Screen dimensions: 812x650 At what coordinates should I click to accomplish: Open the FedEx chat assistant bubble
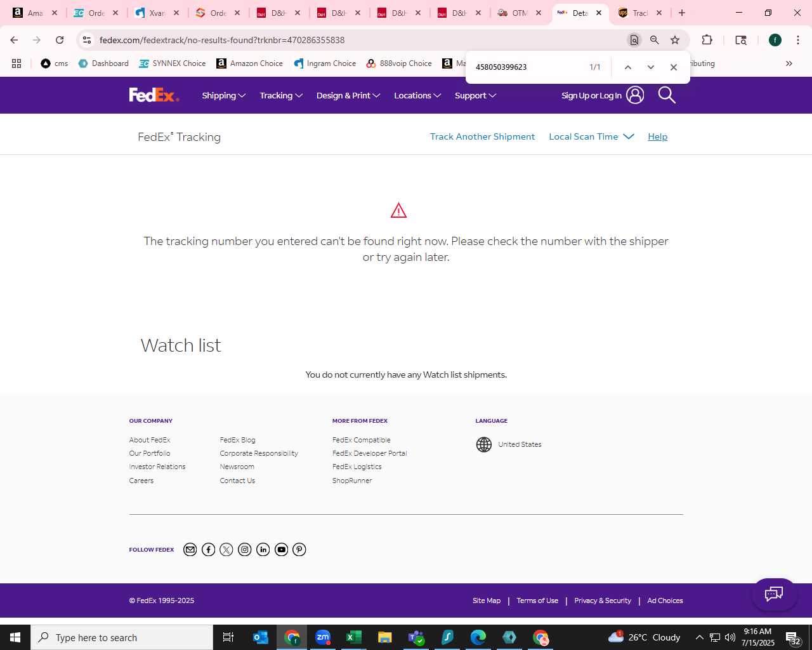pos(774,594)
